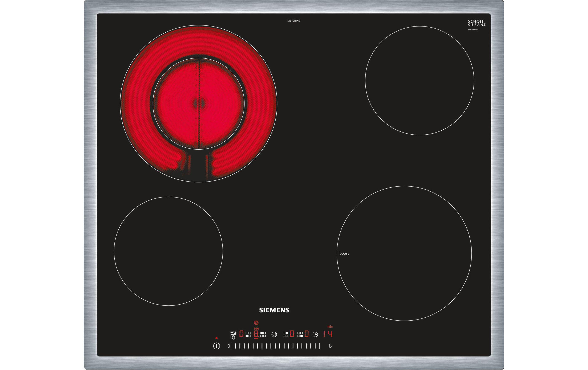
Task: Tap the childproof lock key/hand icon
Action: click(x=233, y=335)
